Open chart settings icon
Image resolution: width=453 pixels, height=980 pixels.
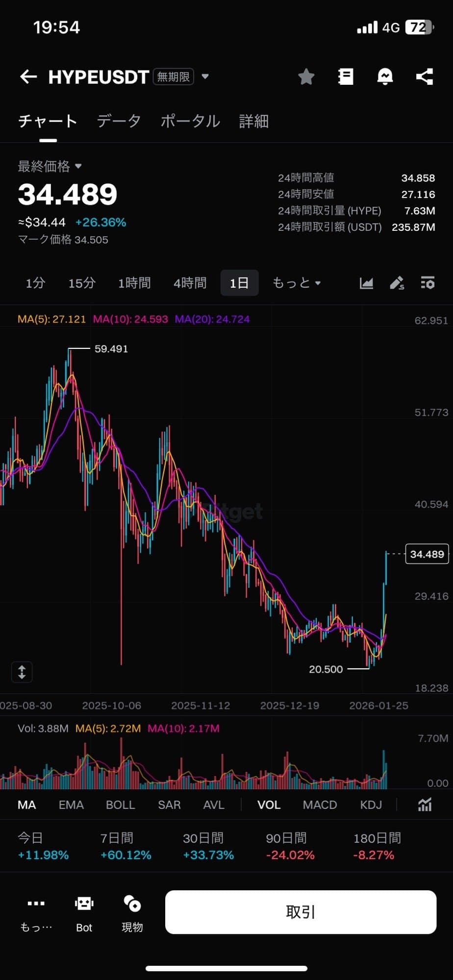(428, 283)
